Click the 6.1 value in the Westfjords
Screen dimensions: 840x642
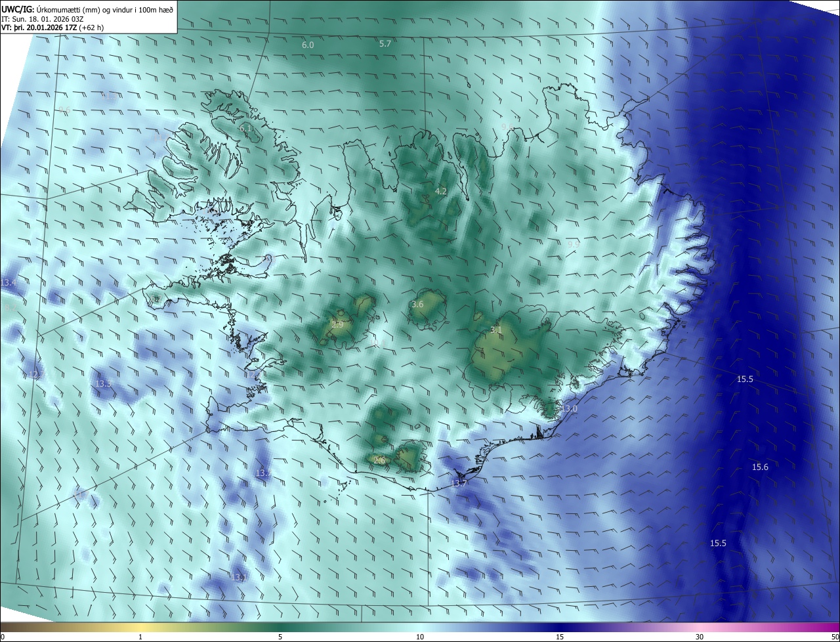coord(245,129)
